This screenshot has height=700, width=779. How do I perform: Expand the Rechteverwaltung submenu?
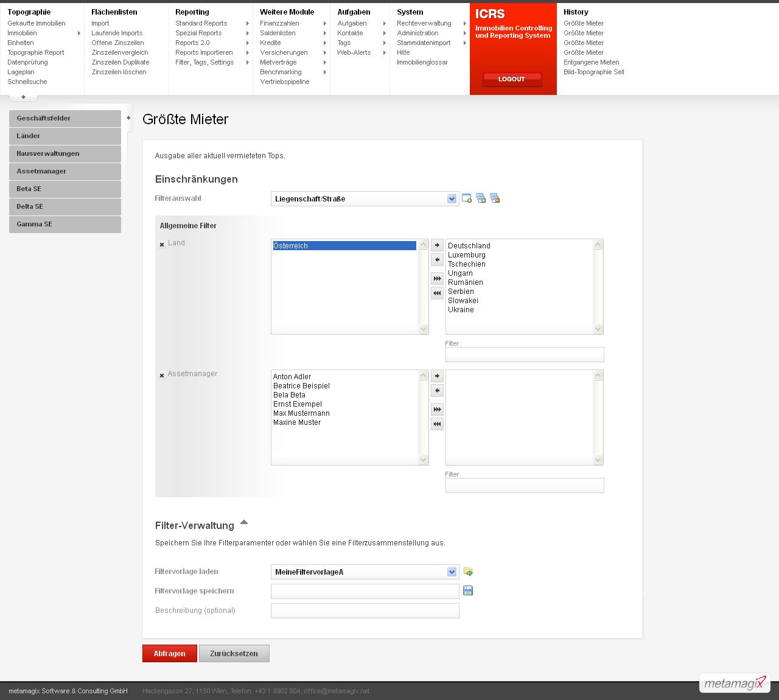point(464,24)
